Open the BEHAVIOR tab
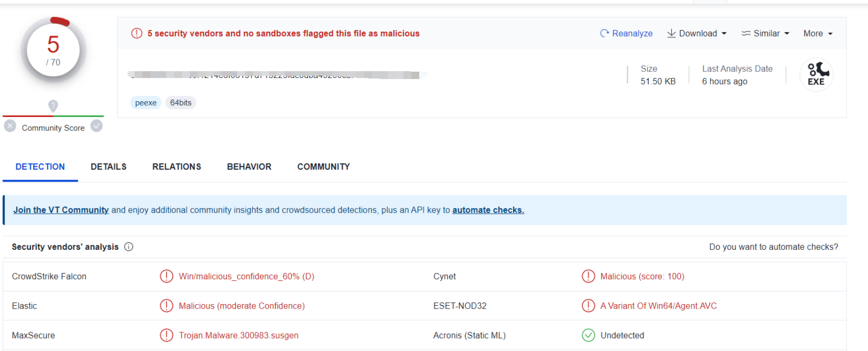 [x=249, y=167]
